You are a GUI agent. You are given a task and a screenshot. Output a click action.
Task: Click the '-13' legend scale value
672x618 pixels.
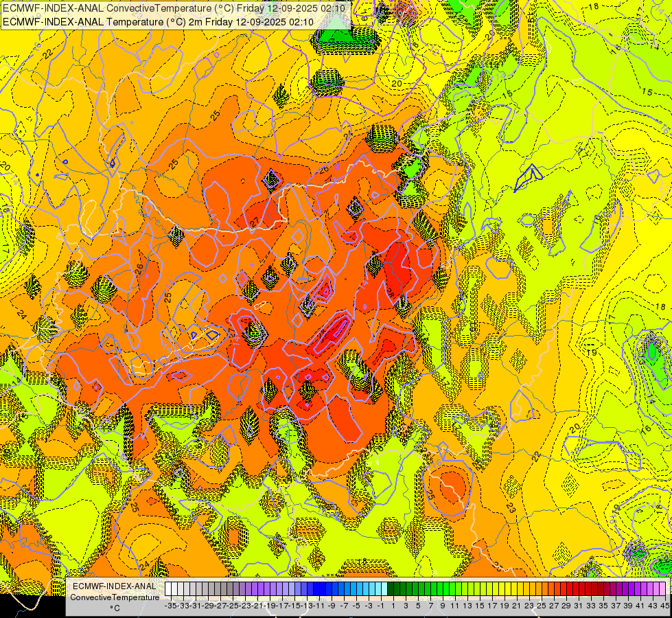tap(307, 606)
